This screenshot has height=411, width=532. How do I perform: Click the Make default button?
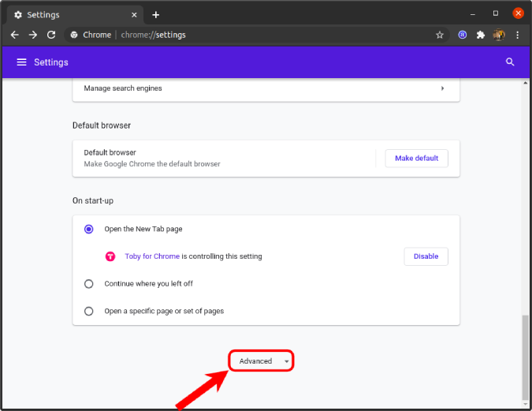click(x=416, y=159)
